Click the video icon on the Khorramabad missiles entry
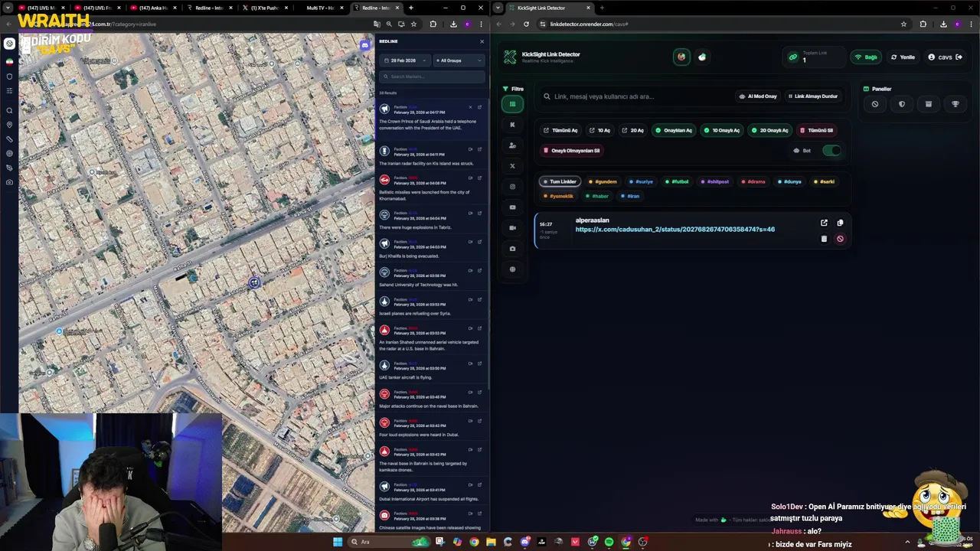The height and width of the screenshot is (551, 980). (471, 178)
